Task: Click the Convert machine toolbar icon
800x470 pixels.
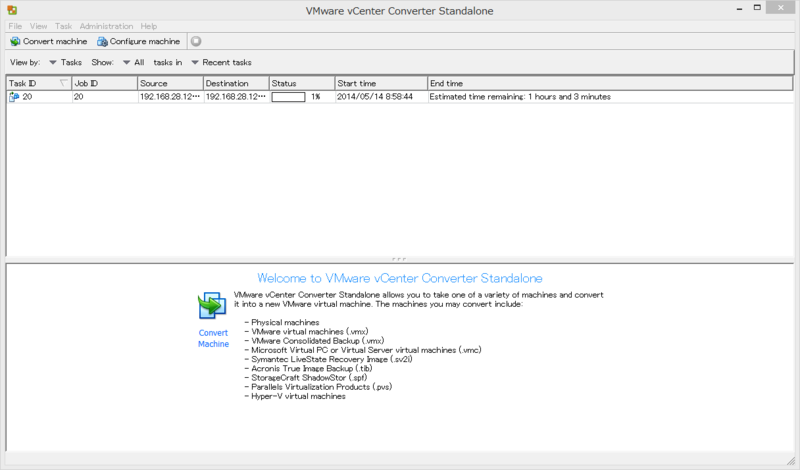Action: click(15, 41)
